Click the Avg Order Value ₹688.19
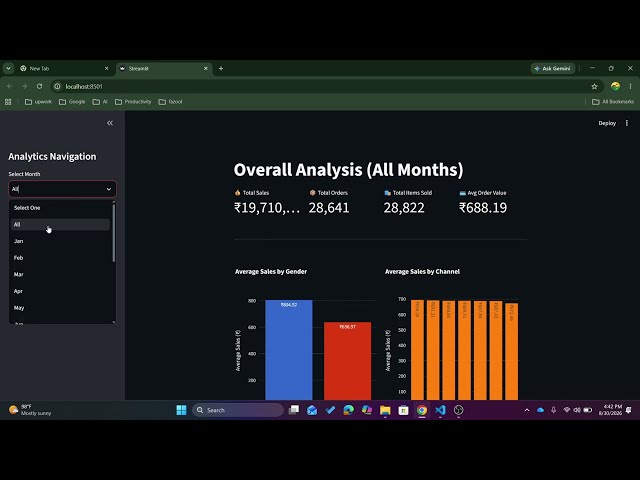640x480 pixels. pos(483,208)
